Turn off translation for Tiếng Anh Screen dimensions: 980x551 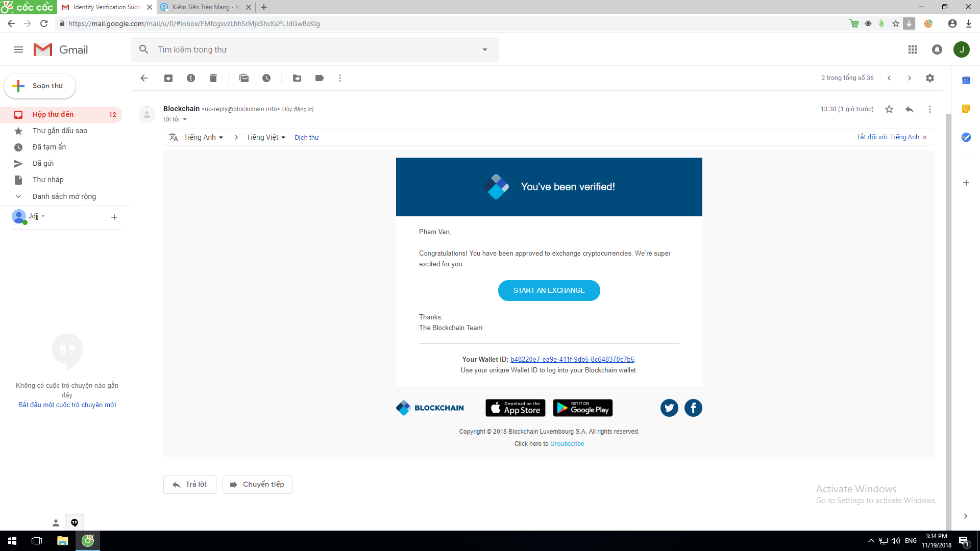pos(888,137)
